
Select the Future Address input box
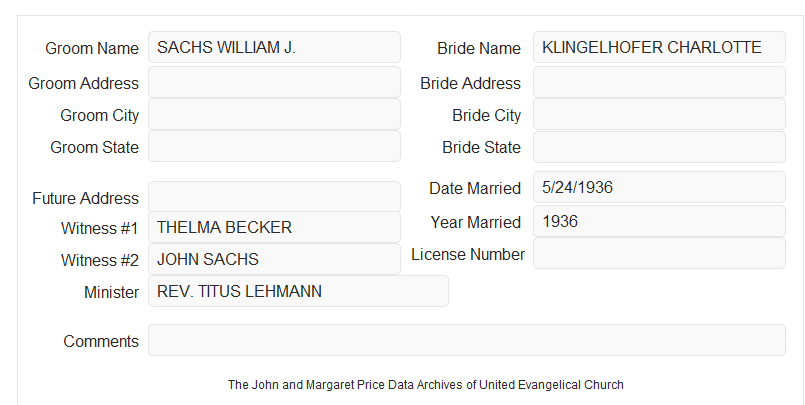[x=274, y=197]
